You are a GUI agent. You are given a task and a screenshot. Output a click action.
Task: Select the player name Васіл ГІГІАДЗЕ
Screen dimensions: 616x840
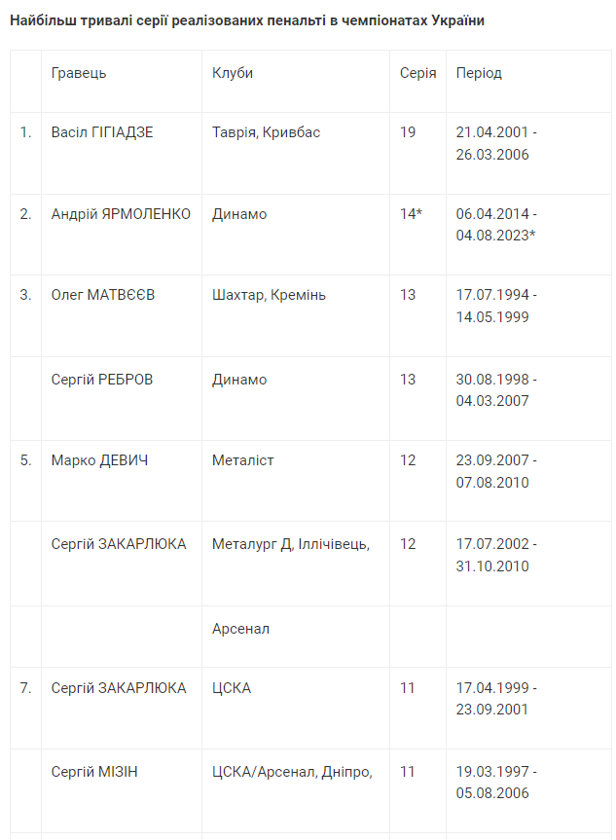point(102,132)
